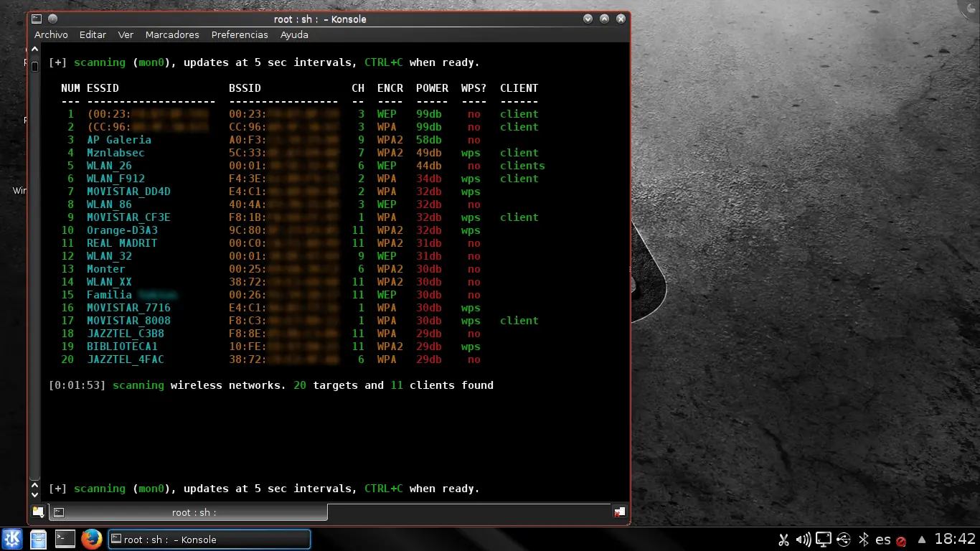Click the 'WLAN_86' ESSID
The height and width of the screenshot is (551, 980).
(x=109, y=204)
